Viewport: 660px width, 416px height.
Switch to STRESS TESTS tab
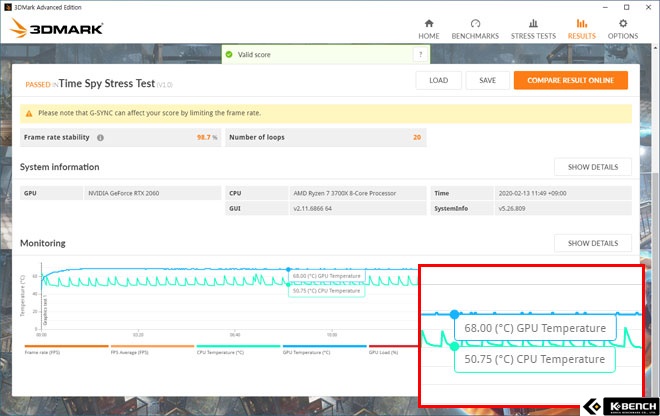(533, 29)
